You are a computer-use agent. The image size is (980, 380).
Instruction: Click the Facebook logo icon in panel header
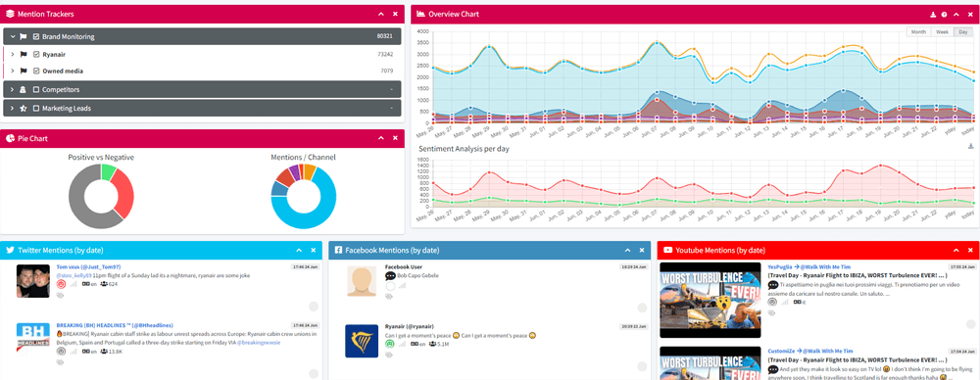(338, 250)
